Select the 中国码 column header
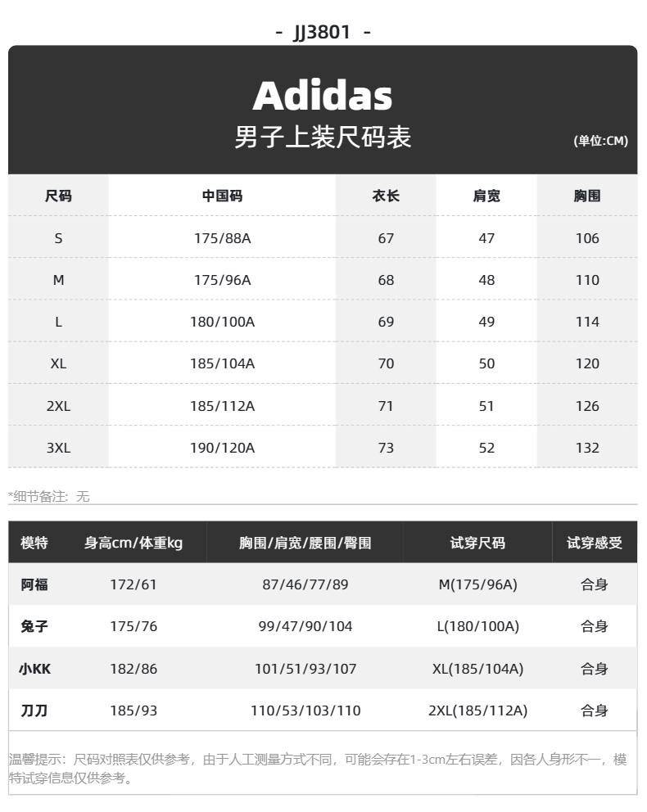The image size is (647, 812). [222, 196]
